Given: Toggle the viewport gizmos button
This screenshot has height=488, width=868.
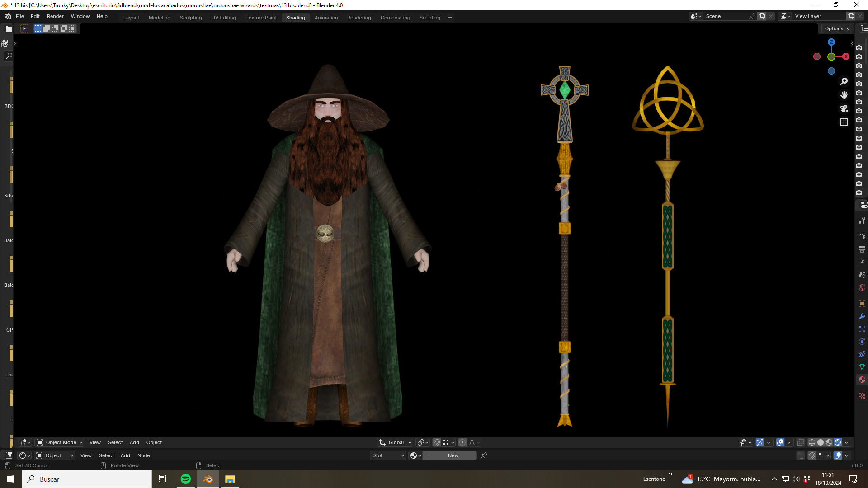Looking at the screenshot, I should (x=760, y=442).
